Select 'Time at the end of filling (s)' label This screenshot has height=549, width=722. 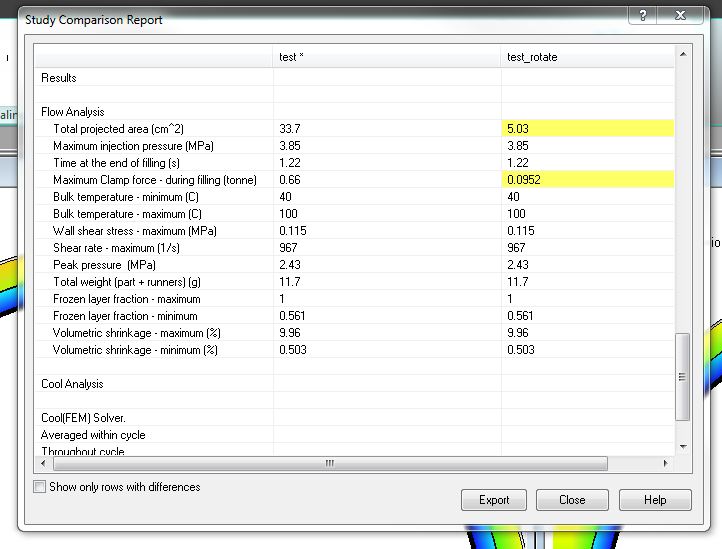coord(116,163)
